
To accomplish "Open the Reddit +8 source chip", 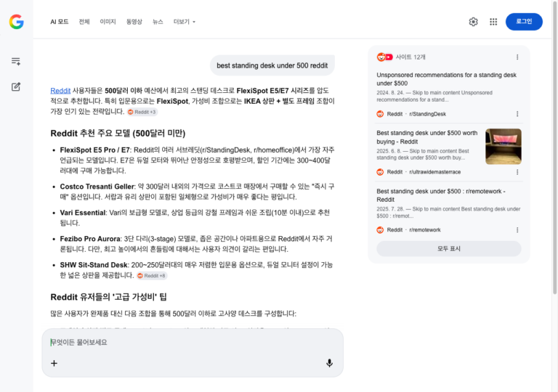I will (152, 276).
